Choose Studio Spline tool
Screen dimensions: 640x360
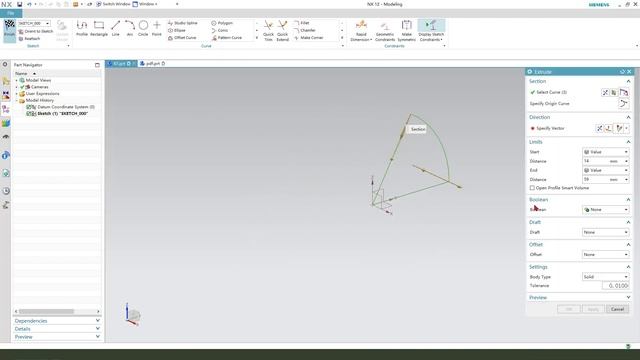(182, 23)
